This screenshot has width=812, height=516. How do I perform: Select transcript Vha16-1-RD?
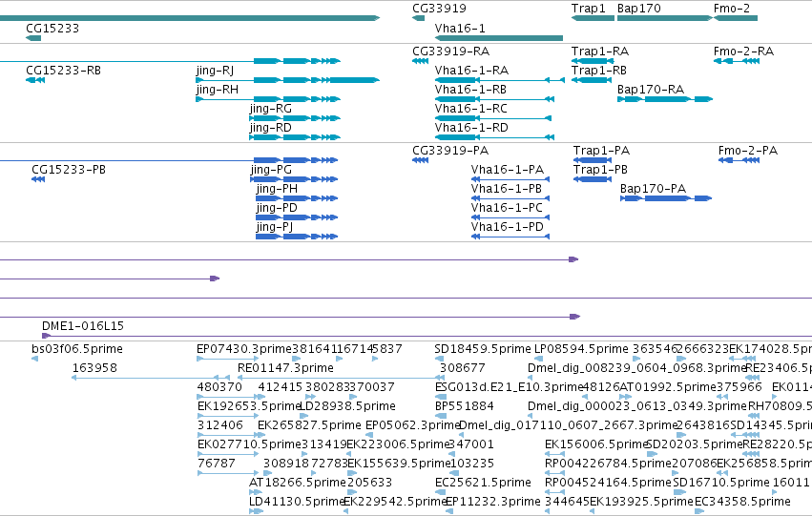[494, 137]
